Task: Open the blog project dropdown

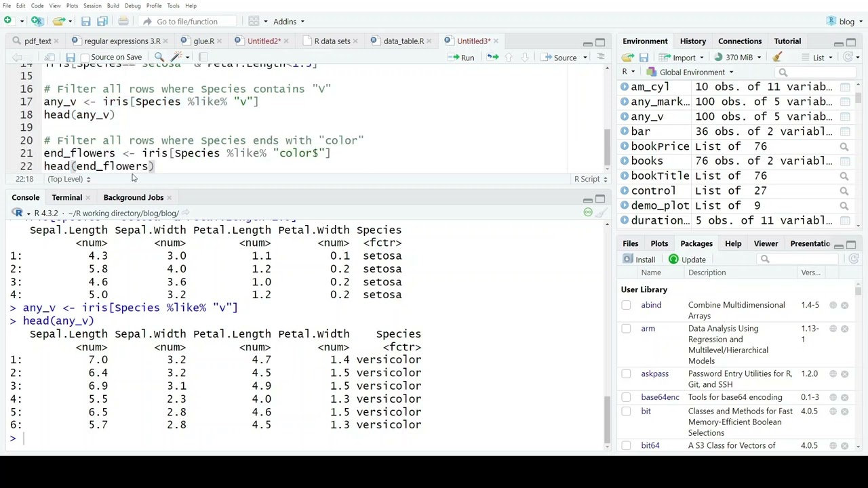Action: [x=846, y=21]
